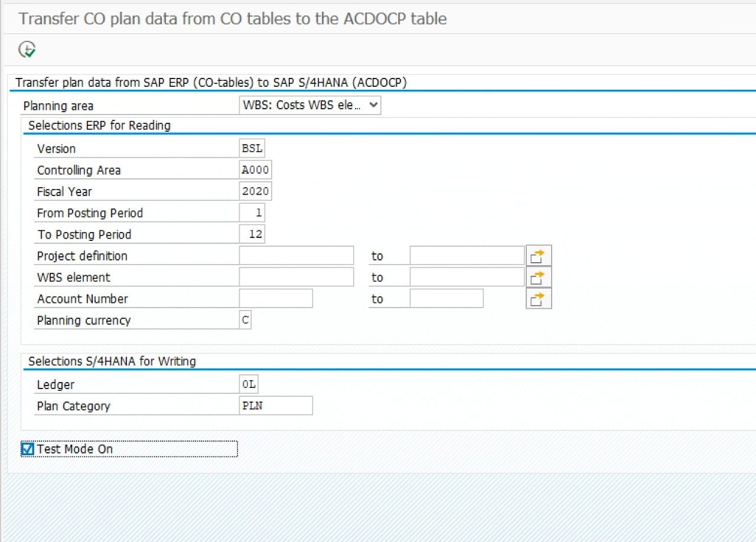Click the Transfer plan data group heading
The image size is (756, 542).
pyautogui.click(x=211, y=83)
